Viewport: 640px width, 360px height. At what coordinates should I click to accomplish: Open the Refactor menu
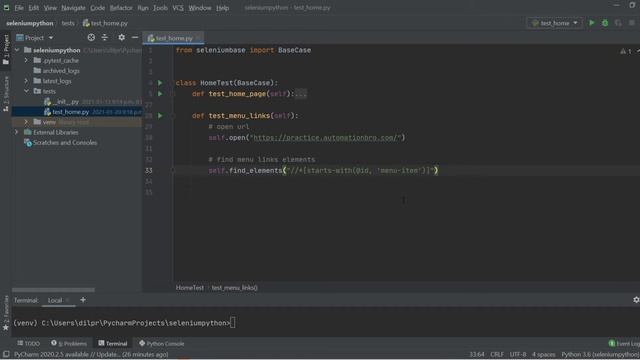[121, 8]
